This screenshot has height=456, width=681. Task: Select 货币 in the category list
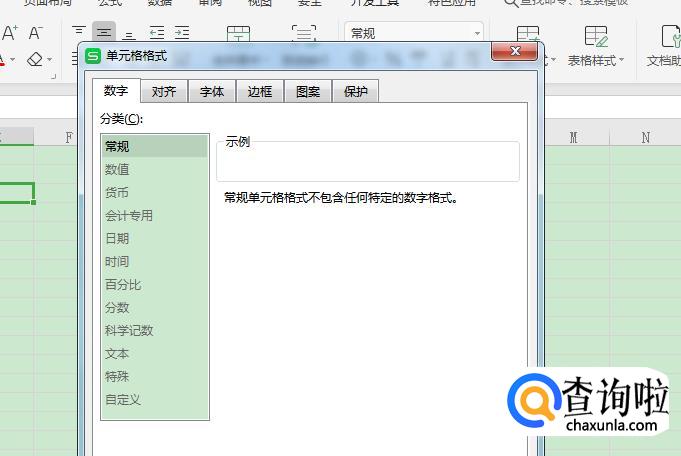coord(117,192)
